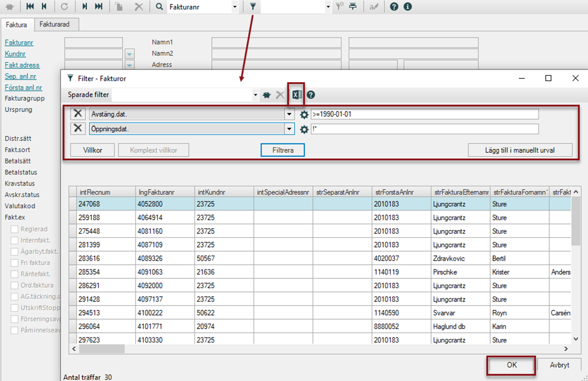Open settings gear for Avstäng.dat. condition

tap(304, 114)
